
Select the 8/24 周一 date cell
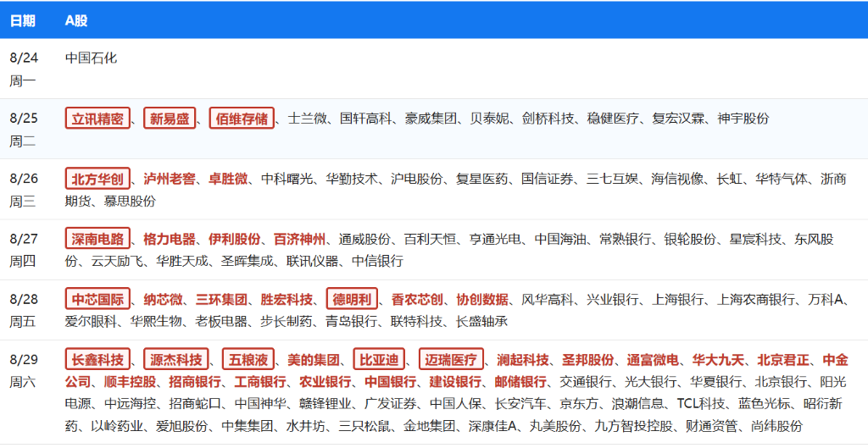pos(23,69)
